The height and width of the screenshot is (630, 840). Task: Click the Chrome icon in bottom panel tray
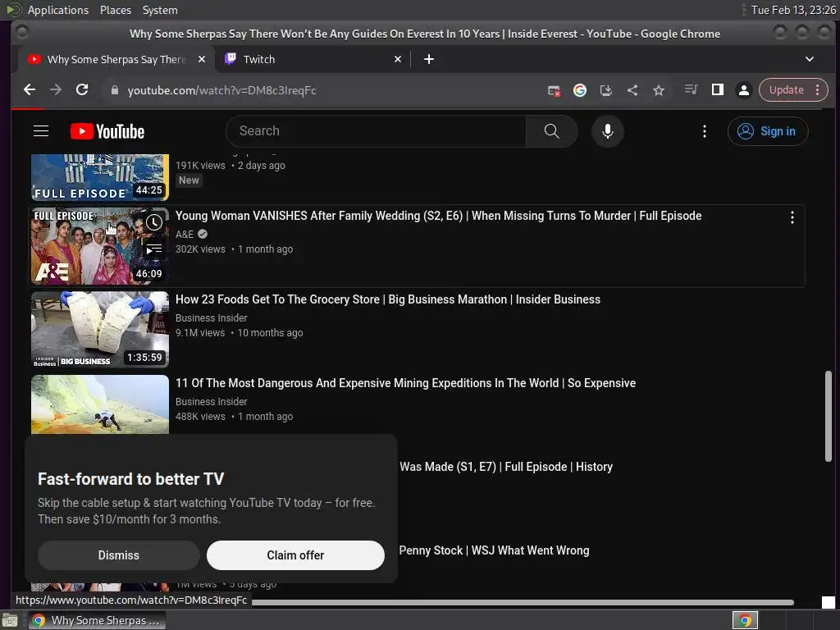pyautogui.click(x=745, y=620)
